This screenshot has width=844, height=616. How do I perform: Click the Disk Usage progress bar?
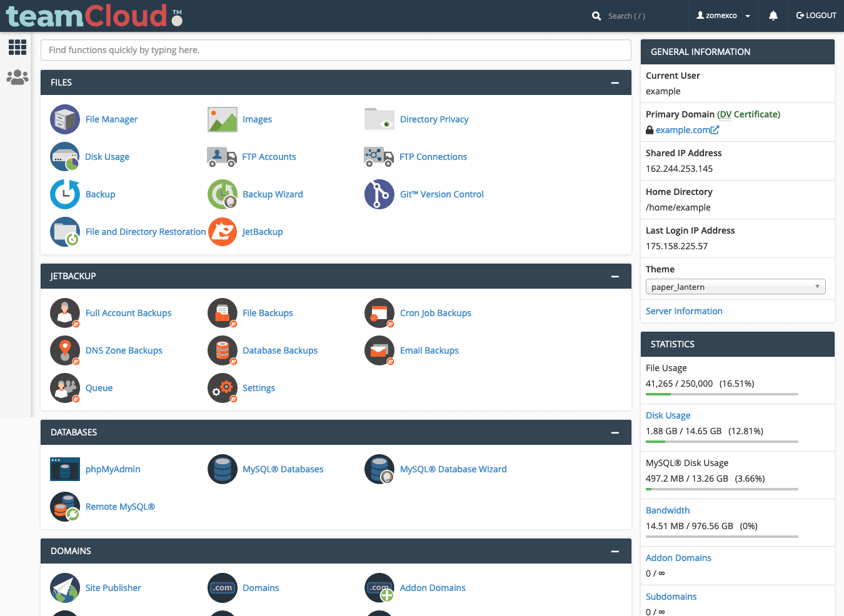722,442
